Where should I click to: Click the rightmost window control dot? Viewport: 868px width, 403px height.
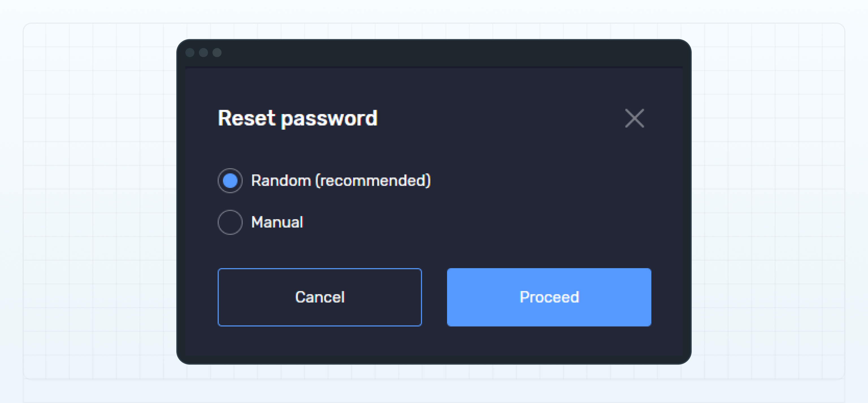tap(217, 53)
